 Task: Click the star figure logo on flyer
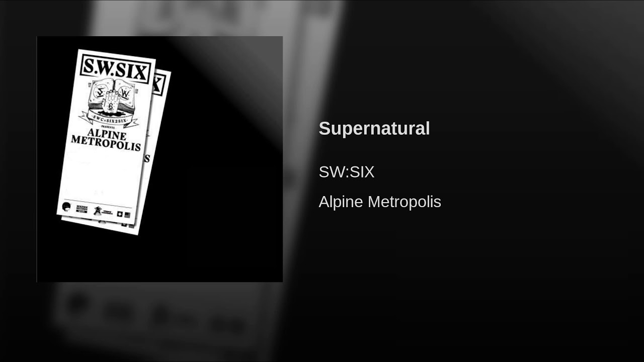pos(97,210)
